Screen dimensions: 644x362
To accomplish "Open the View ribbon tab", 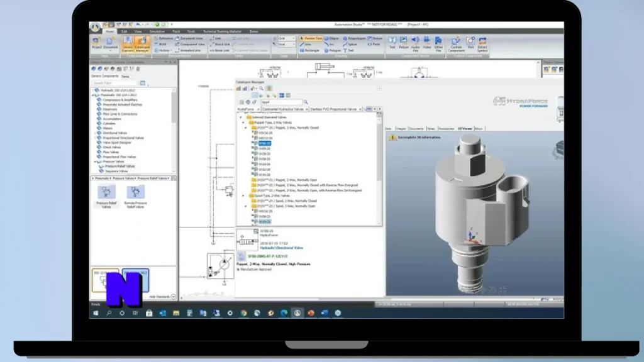I will (138, 31).
